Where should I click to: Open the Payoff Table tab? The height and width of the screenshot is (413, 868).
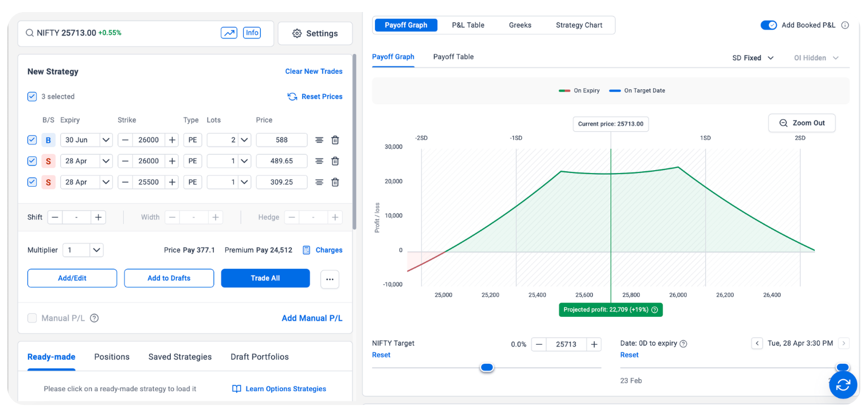click(x=453, y=57)
